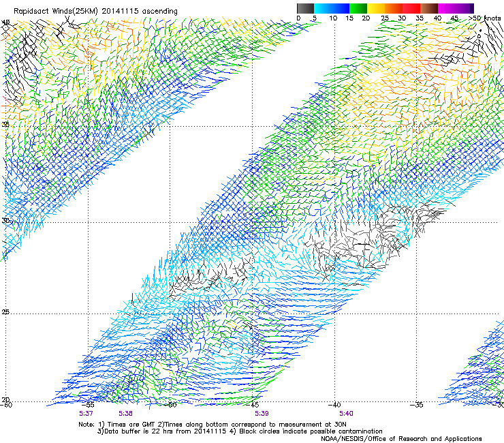Click the purple '5:38' swath time label
Viewport: 504px width, 443px height.
click(x=125, y=414)
